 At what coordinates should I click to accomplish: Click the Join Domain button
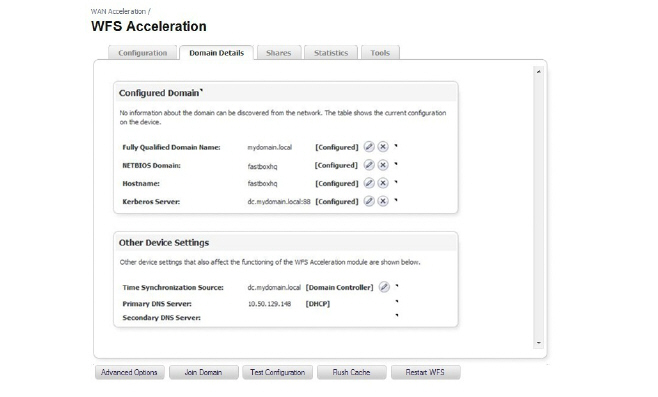click(204, 372)
